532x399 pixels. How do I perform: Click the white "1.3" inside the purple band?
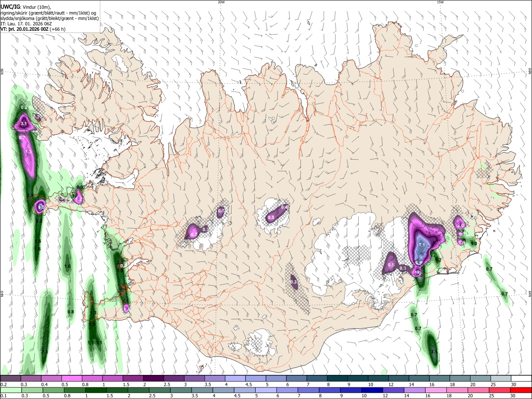(28, 152)
